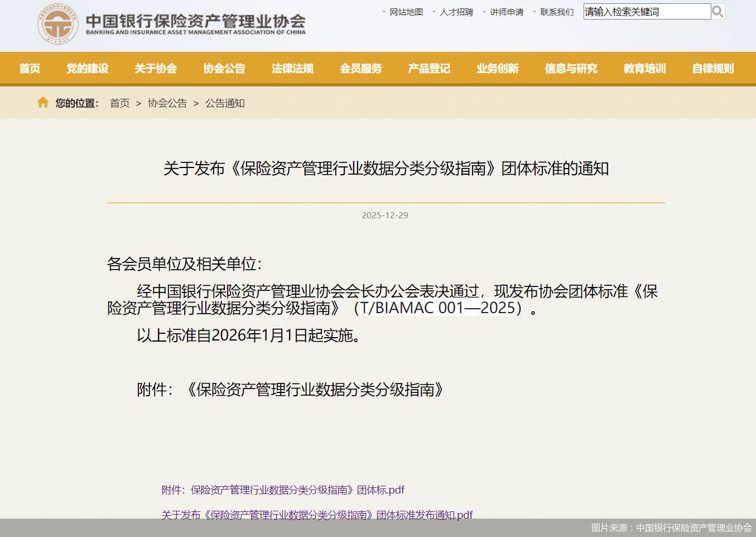Open the 业务创新 navigation menu
Viewport: 756px width, 537px height.
pyautogui.click(x=497, y=68)
